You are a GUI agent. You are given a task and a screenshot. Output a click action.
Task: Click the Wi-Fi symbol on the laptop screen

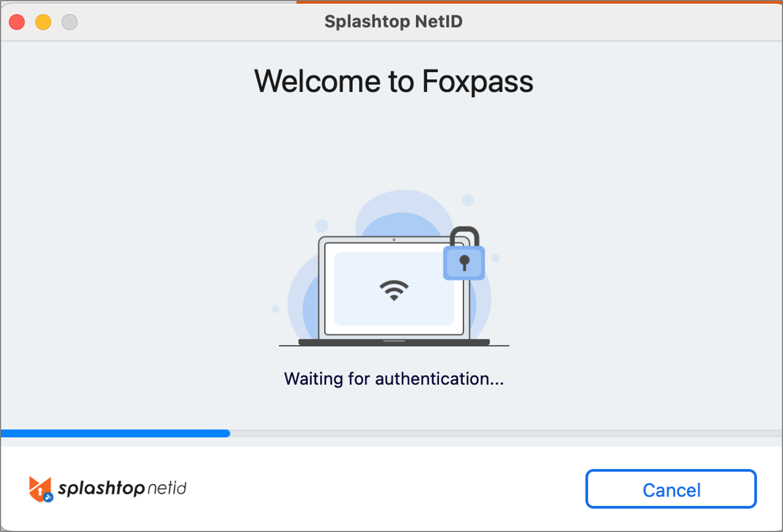394,290
